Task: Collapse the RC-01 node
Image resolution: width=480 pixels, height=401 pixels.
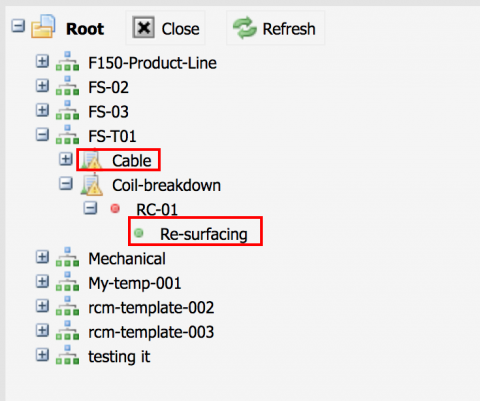Action: 90,208
